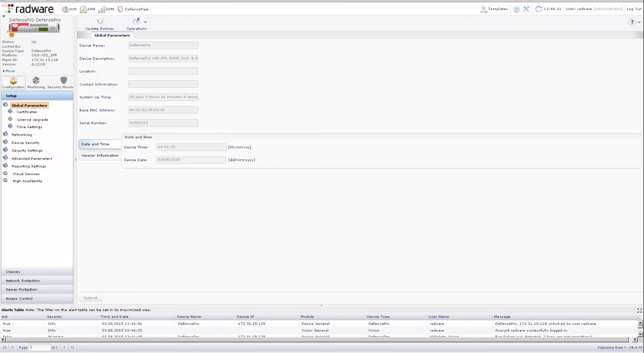This screenshot has height=353, width=644.
Task: Click the Device Time field
Action: tap(191, 147)
